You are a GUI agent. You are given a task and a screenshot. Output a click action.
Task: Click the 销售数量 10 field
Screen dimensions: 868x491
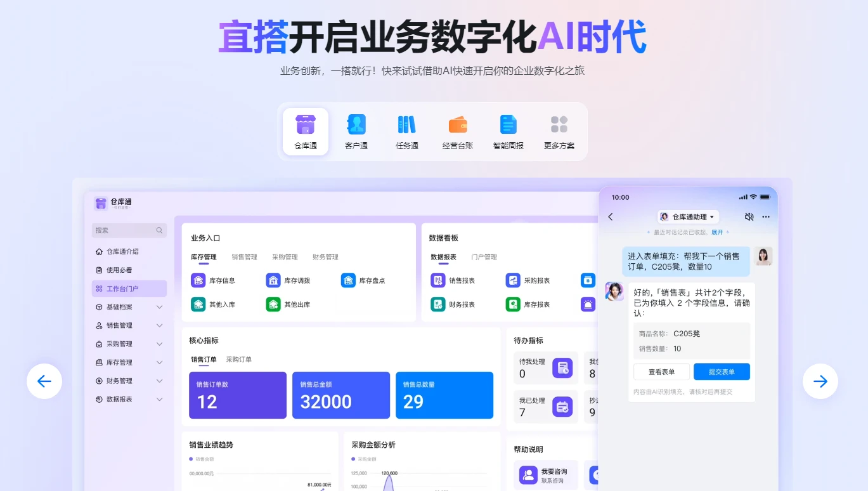coord(692,348)
